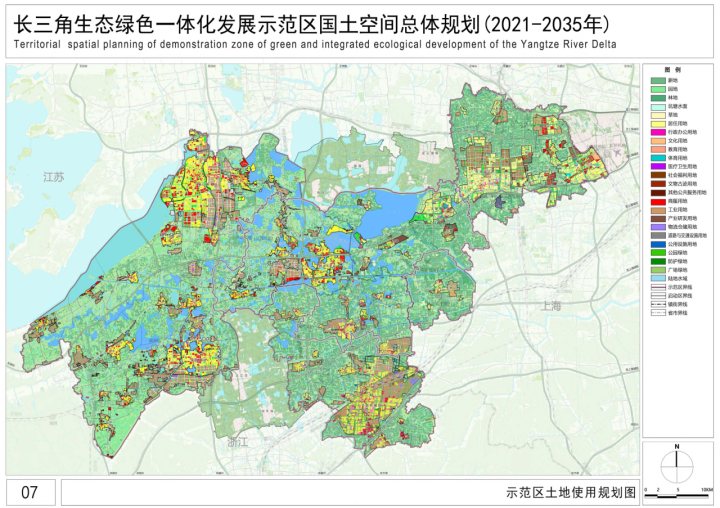720x508 pixels.
Task: Click the 医疗卫生用地 legend label text
Action: [x=682, y=167]
